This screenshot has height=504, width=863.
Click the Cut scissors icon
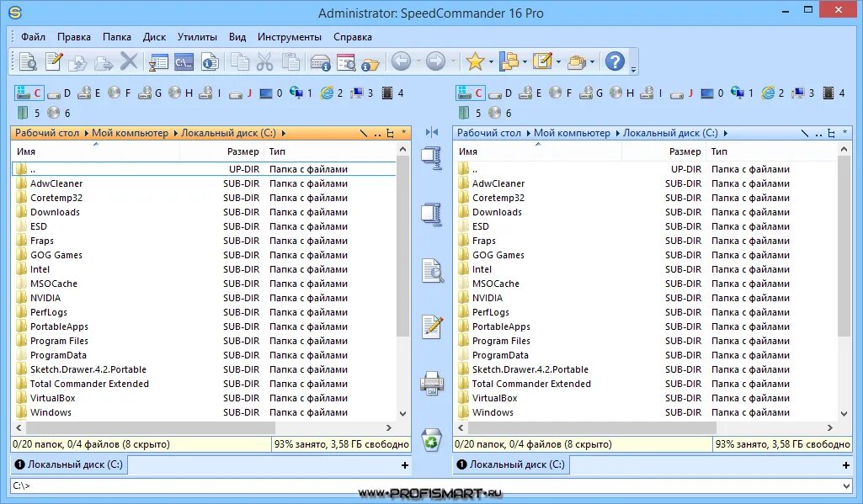(264, 61)
